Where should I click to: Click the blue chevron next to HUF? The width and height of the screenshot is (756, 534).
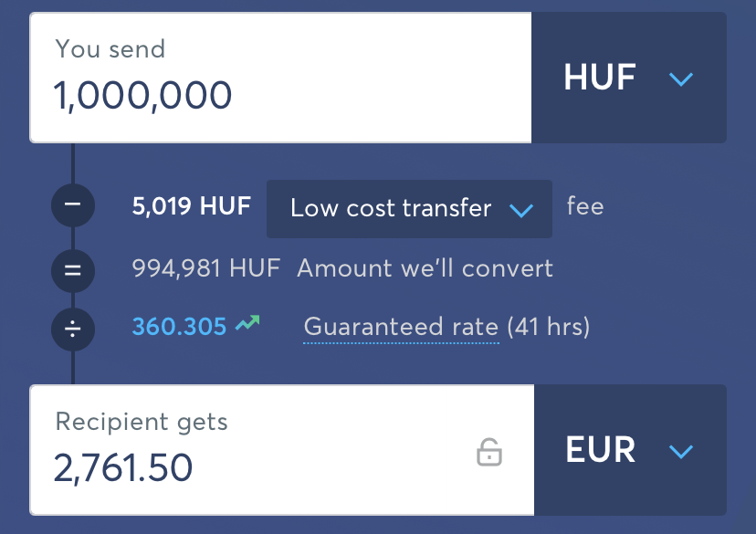(681, 79)
